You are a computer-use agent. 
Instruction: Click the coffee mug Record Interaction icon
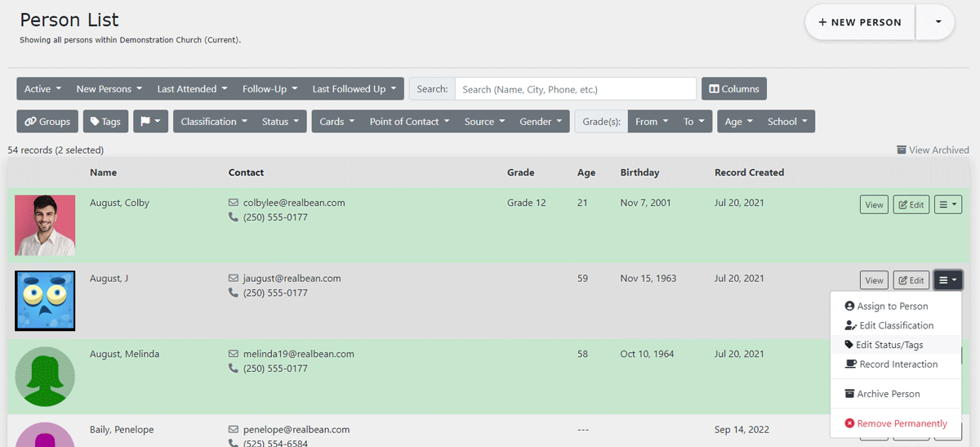tap(850, 364)
